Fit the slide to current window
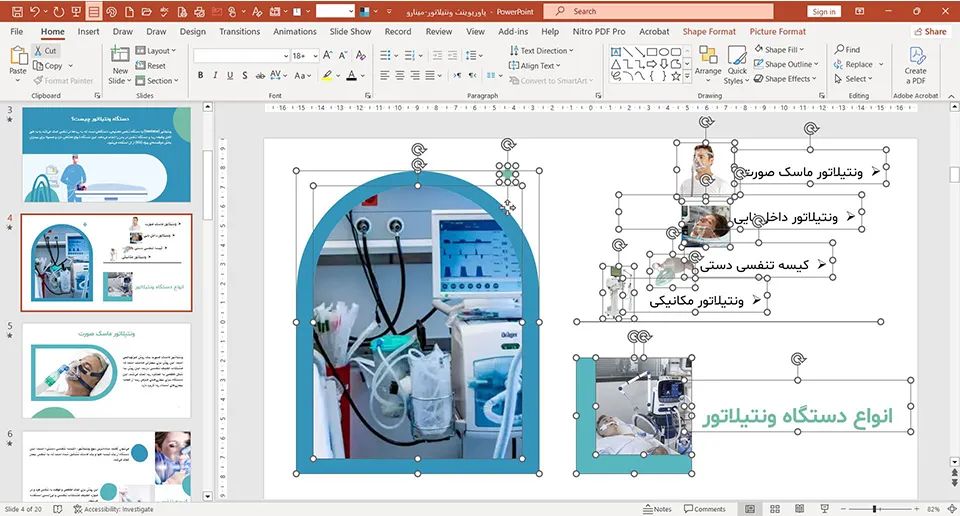The width and height of the screenshot is (960, 516). (951, 509)
